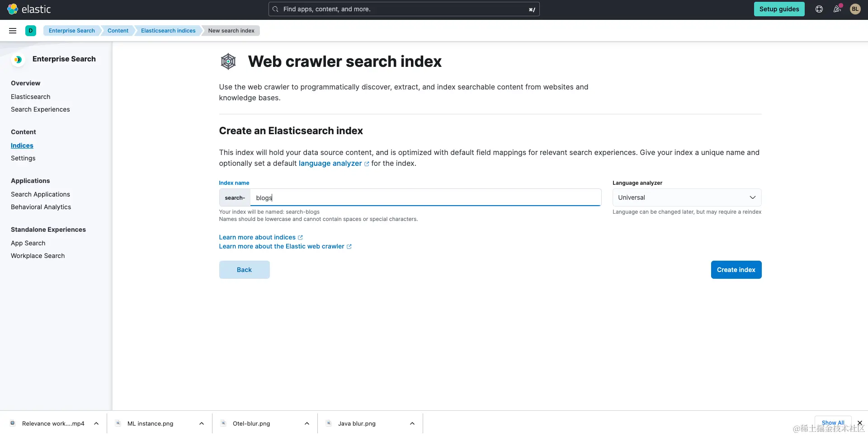Click the 'search-' prefix label

tap(235, 197)
